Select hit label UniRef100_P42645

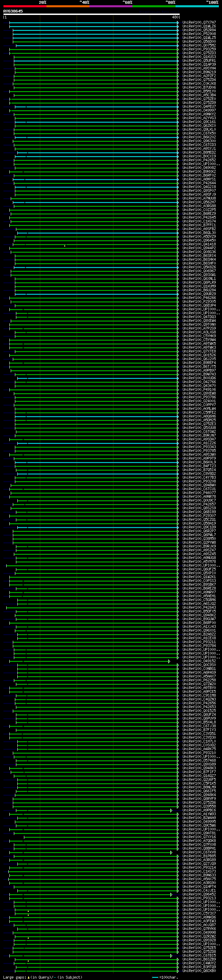tap(199, 218)
